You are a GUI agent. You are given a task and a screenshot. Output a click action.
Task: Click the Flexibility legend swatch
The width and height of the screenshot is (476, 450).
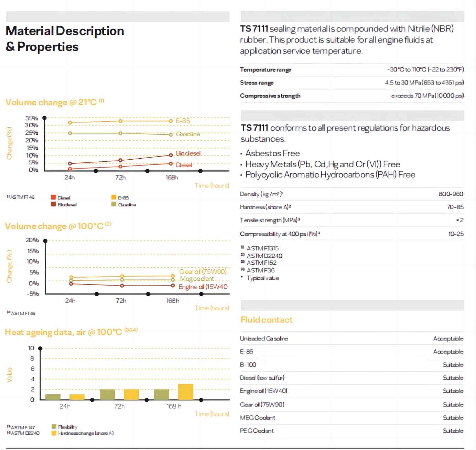coord(54,426)
